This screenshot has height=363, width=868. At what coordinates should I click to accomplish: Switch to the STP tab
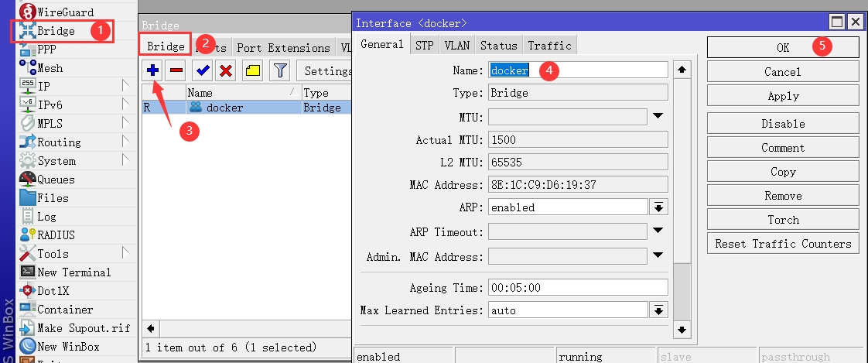424,46
